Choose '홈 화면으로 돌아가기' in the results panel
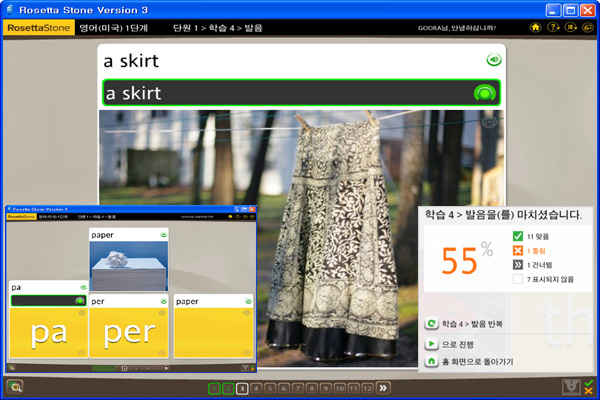 pyautogui.click(x=469, y=361)
